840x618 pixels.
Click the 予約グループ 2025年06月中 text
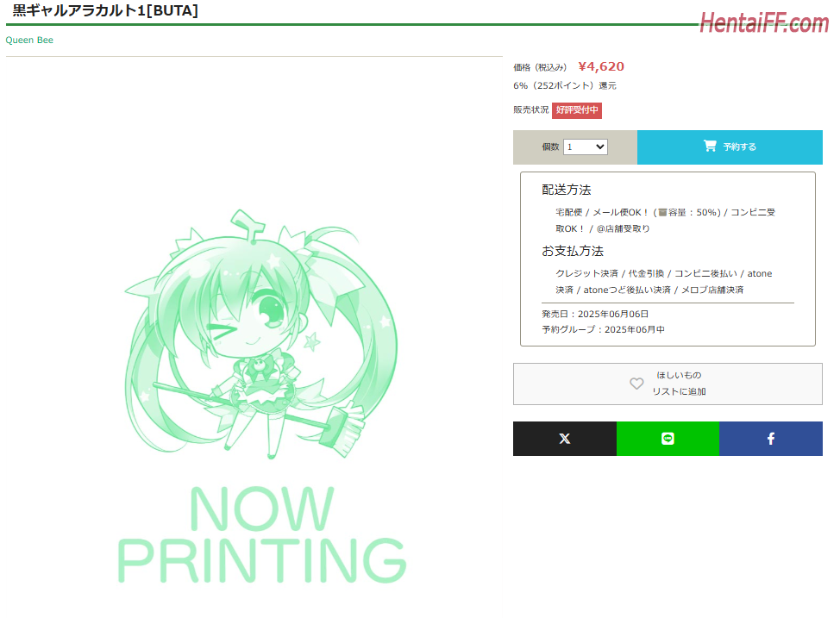pos(603,329)
